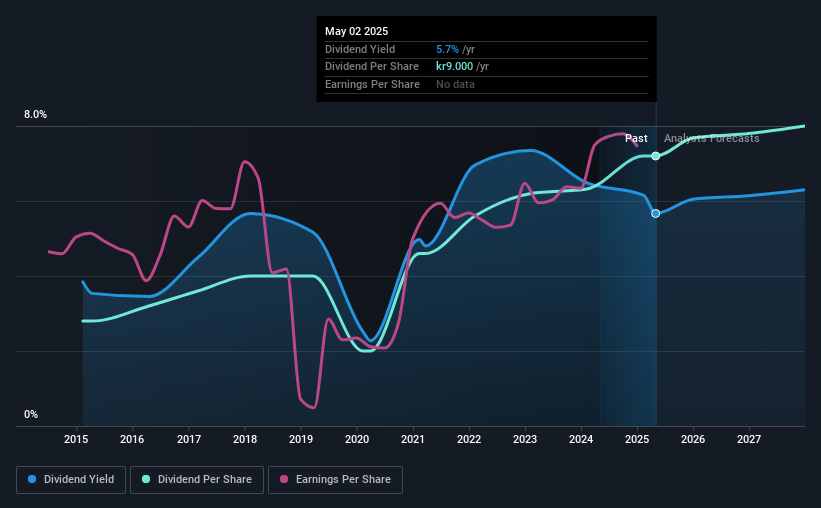The height and width of the screenshot is (508, 821).
Task: Click the tooltip 'Dividend Per Share' row label
Action: (372, 67)
